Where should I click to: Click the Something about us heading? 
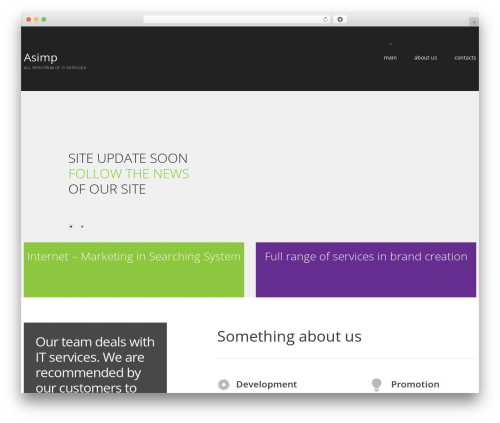(289, 336)
